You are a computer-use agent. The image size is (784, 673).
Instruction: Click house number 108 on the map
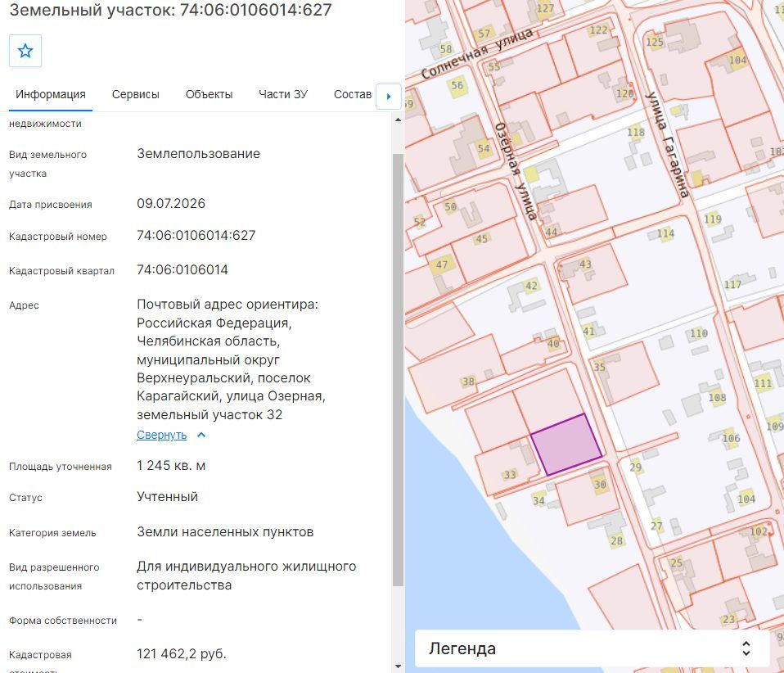click(x=717, y=398)
